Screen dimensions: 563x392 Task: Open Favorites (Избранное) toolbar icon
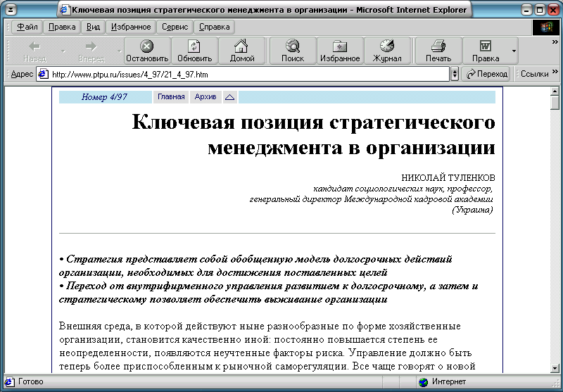[x=341, y=51]
